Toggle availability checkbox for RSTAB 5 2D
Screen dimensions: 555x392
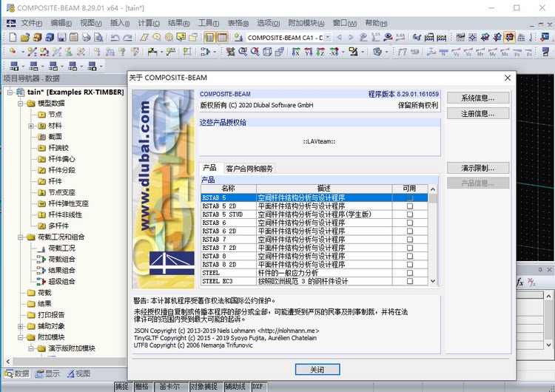pos(410,206)
